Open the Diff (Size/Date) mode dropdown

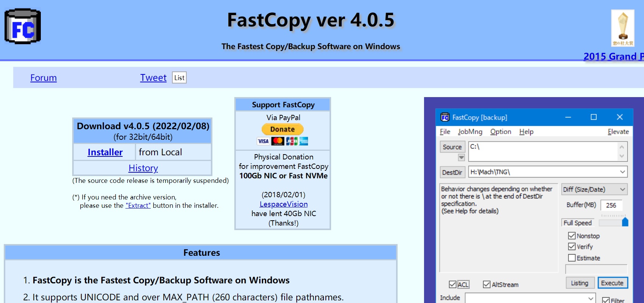(594, 189)
